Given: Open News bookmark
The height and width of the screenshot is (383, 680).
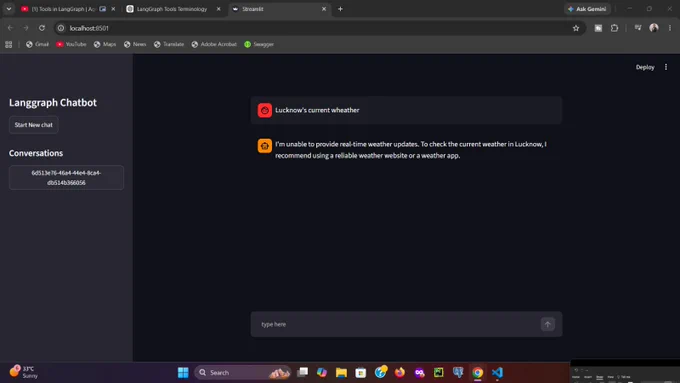Looking at the screenshot, I should [135, 44].
